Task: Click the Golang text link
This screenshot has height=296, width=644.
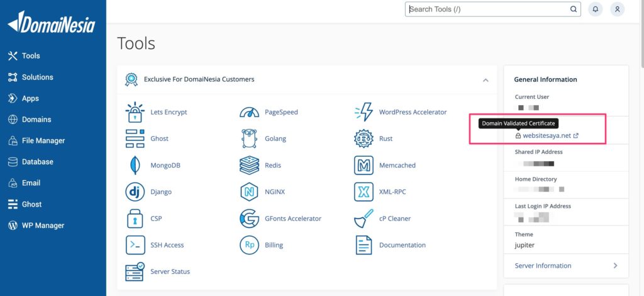Action: click(x=275, y=139)
